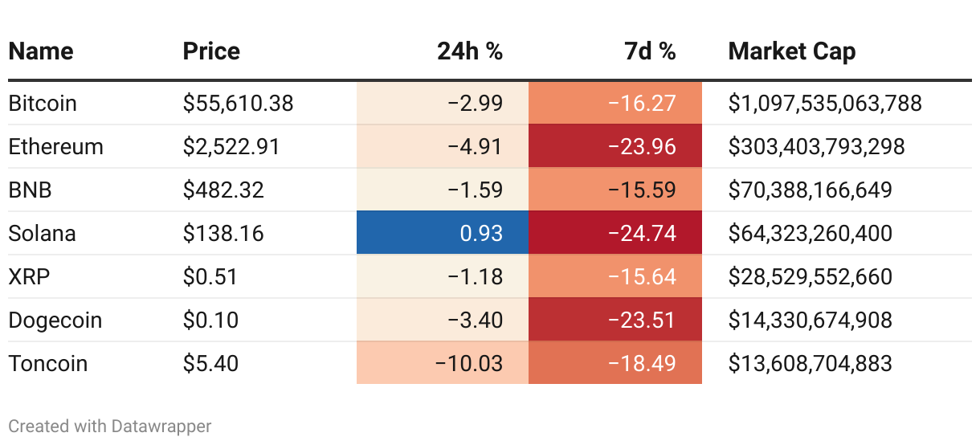
Task: Select the Bitcoin name cell
Action: [43, 104]
